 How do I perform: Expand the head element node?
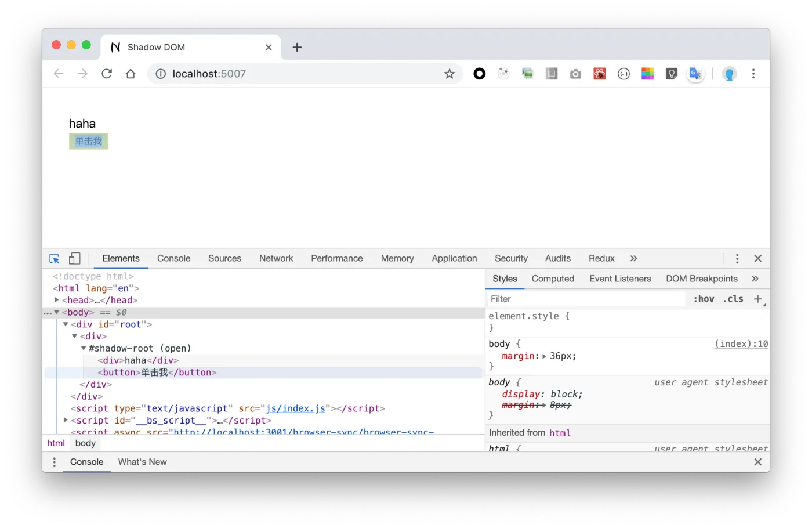pyautogui.click(x=56, y=300)
